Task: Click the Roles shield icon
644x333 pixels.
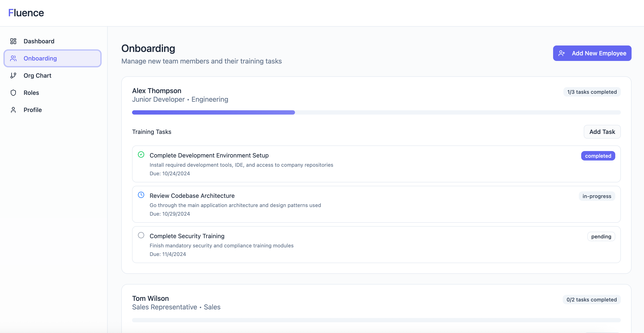Action: coord(13,92)
